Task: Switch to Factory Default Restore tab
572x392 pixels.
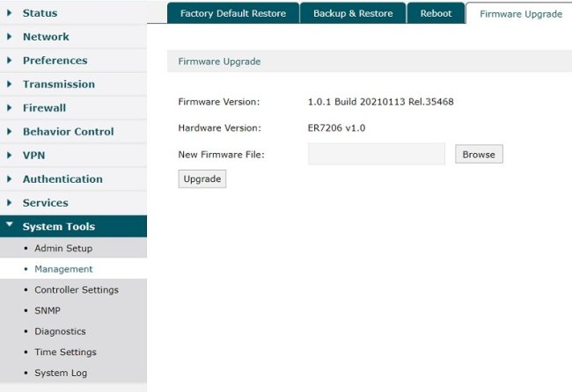Action: 232,14
